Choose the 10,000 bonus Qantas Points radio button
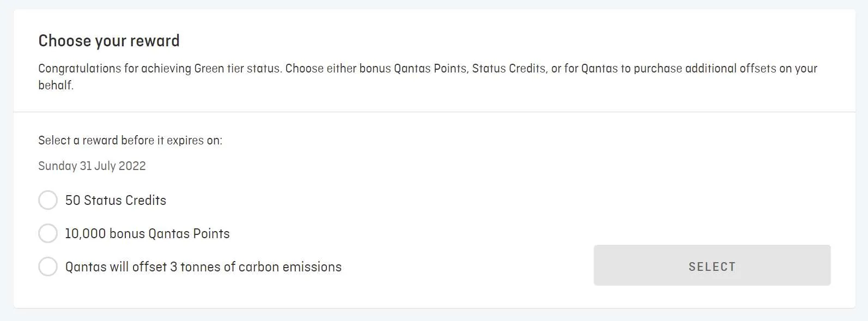 click(48, 233)
